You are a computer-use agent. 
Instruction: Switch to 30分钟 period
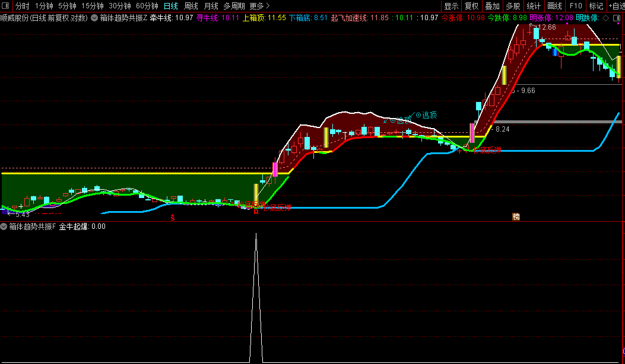(x=119, y=6)
